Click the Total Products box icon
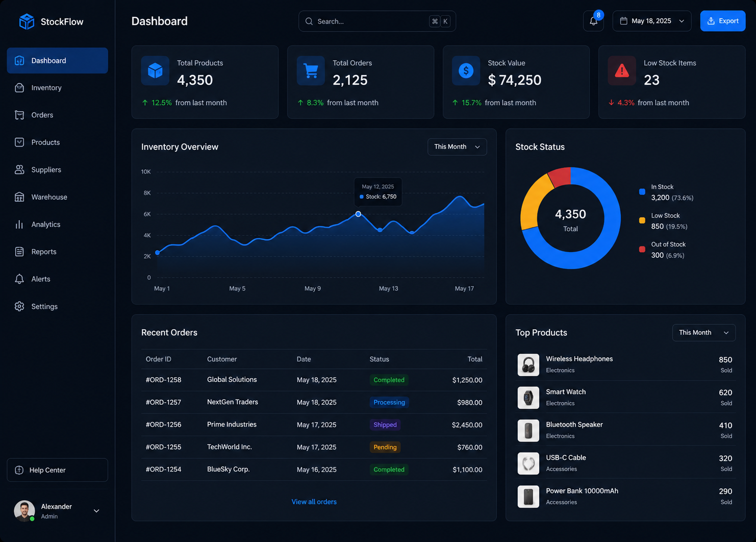 click(155, 70)
